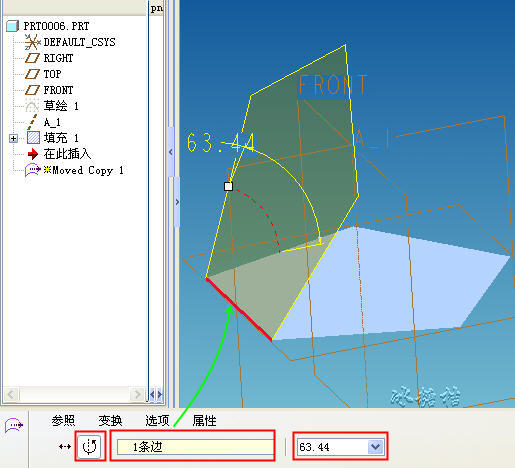Select the DEFAULT_CSYS tree label
Screen dimensions: 515x468
[80, 42]
